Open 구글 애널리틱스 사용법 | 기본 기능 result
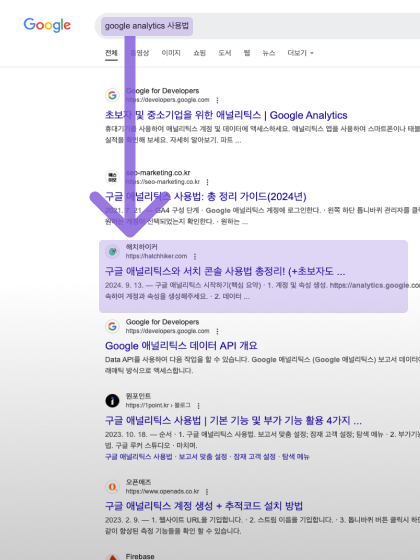Screen dimensions: 420x560 coord(233,420)
